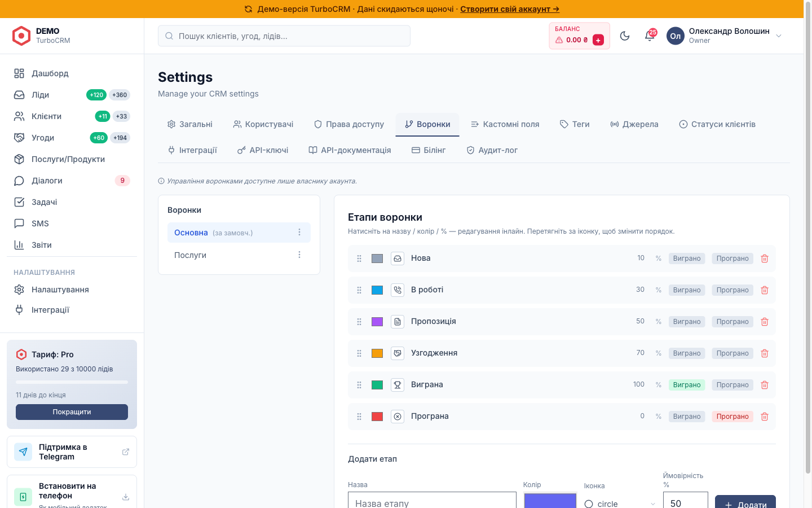
Task: Click the Назва етапу input
Action: [x=432, y=500]
